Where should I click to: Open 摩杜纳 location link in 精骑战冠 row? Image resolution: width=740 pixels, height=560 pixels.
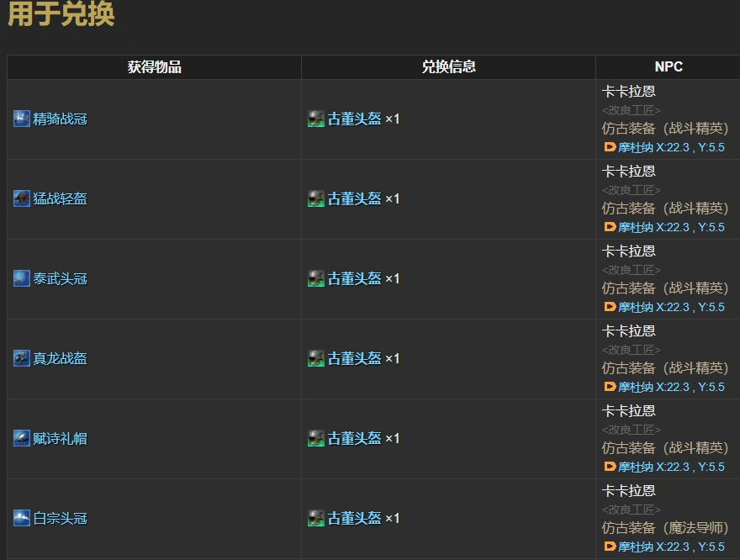click(x=671, y=147)
